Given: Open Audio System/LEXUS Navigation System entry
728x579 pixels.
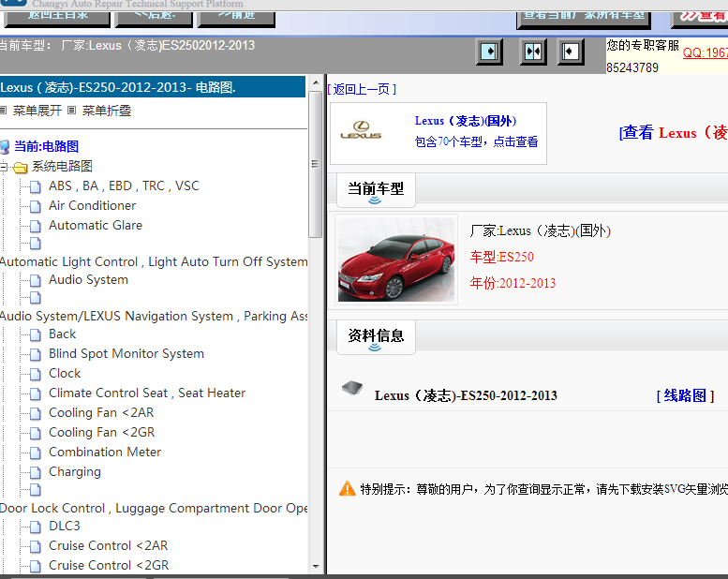Looking at the screenshot, I should click(154, 316).
